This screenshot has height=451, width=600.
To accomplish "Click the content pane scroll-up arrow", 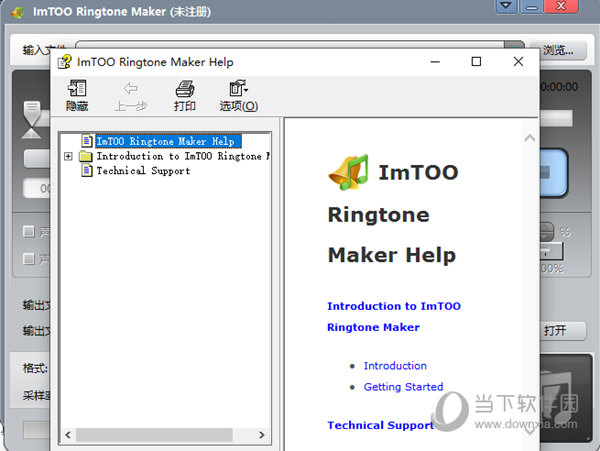I will point(530,138).
